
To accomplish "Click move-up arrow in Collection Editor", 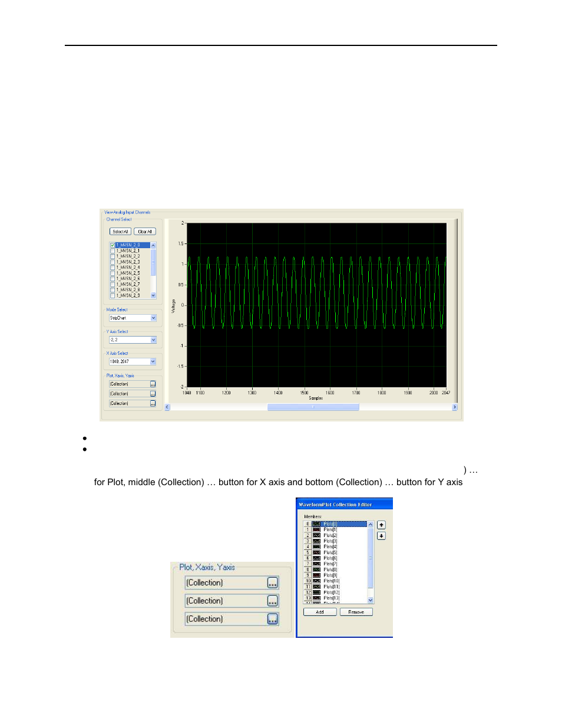I will (381, 525).
